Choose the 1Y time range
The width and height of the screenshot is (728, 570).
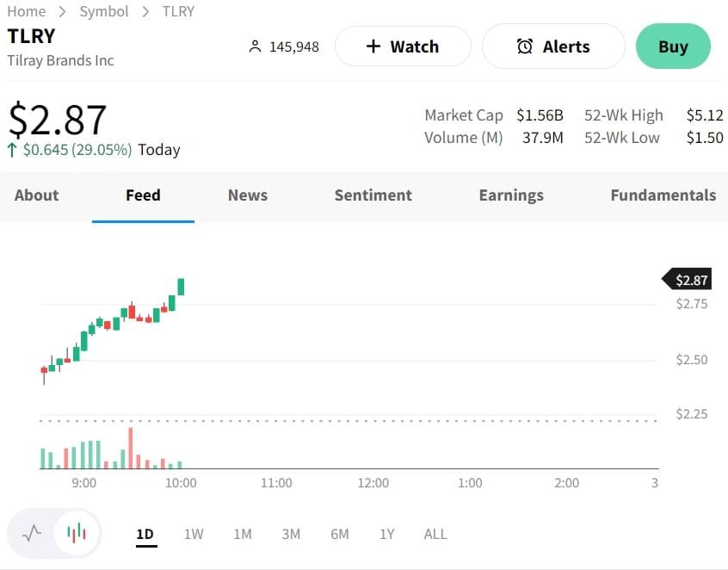click(387, 534)
